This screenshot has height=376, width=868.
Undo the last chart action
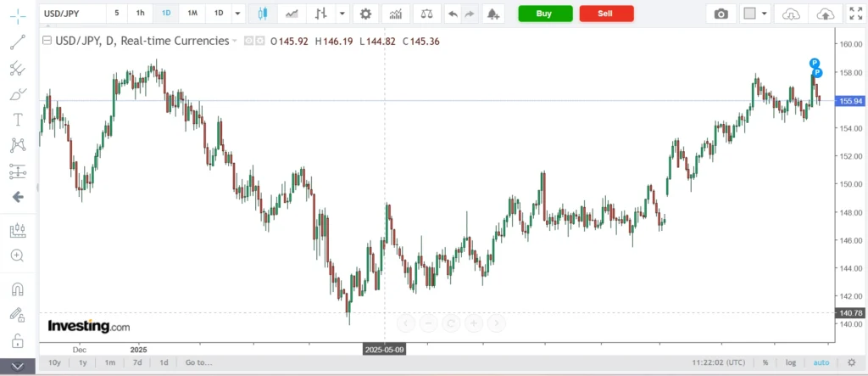pos(453,14)
